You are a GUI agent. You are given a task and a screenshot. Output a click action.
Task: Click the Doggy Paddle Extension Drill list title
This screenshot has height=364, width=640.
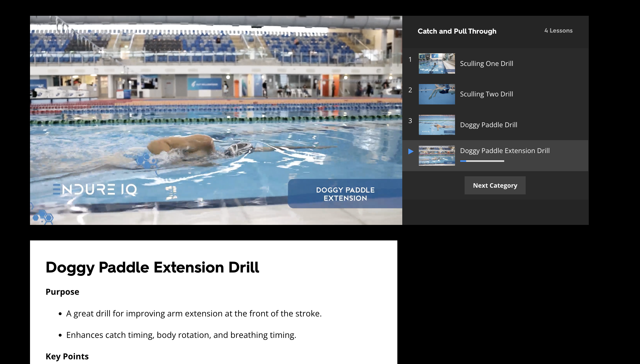505,151
